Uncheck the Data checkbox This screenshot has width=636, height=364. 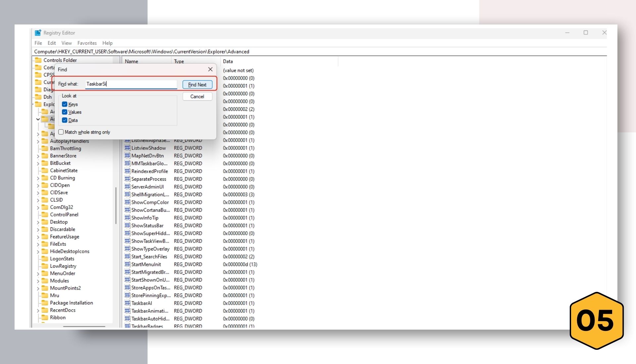pyautogui.click(x=65, y=120)
